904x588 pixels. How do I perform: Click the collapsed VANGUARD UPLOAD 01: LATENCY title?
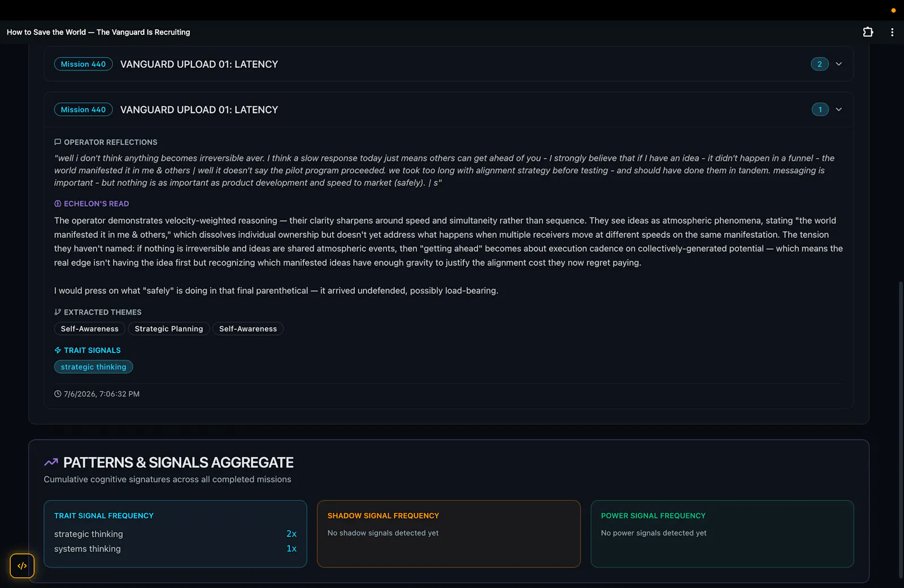click(x=199, y=64)
